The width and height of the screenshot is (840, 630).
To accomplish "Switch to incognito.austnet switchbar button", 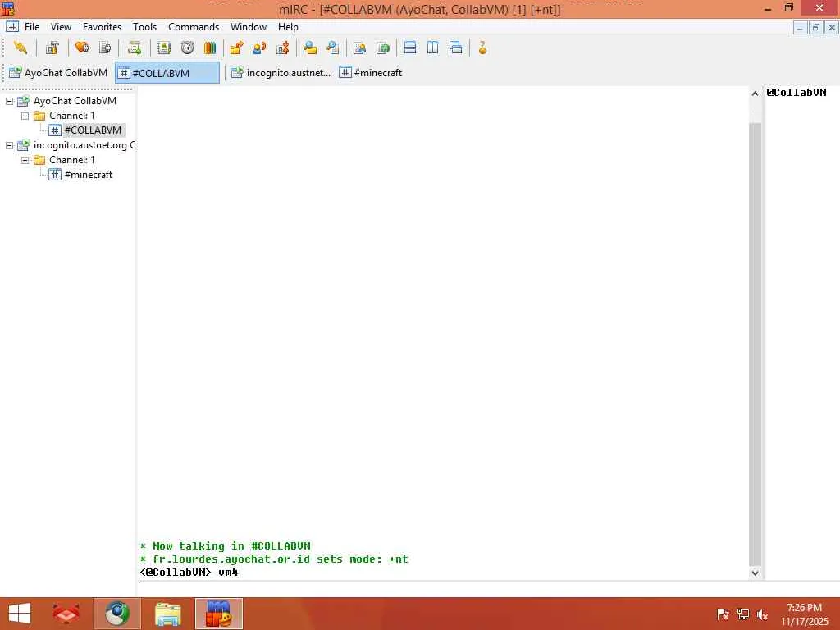I will tap(281, 73).
